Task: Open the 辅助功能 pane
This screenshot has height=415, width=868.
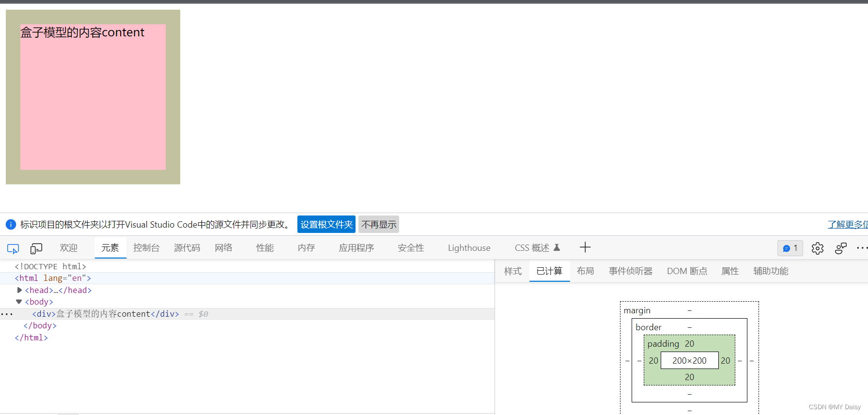Action: pyautogui.click(x=771, y=271)
